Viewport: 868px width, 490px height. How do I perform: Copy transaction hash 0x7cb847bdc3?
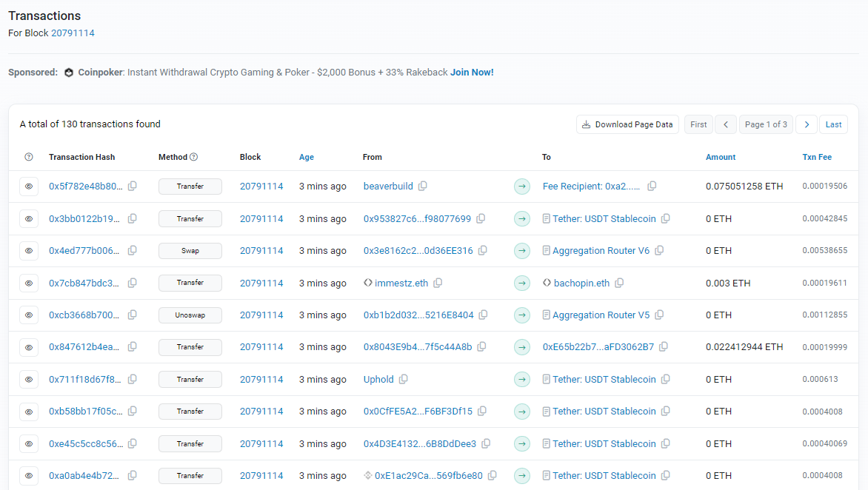pyautogui.click(x=133, y=283)
